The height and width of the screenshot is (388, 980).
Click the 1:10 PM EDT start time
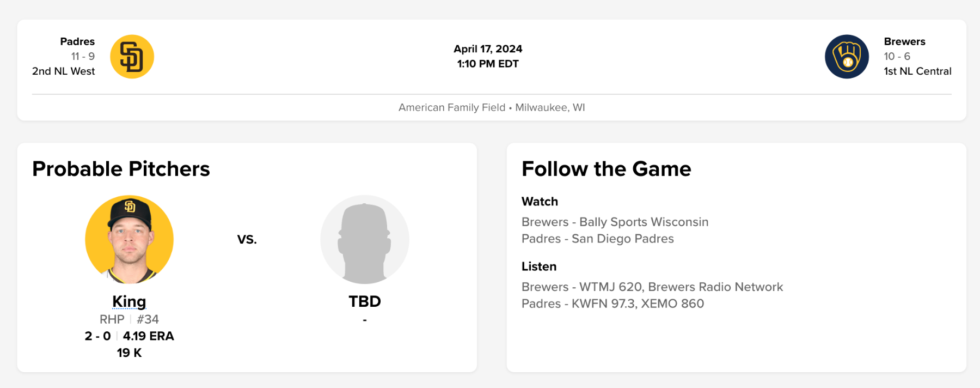[488, 64]
